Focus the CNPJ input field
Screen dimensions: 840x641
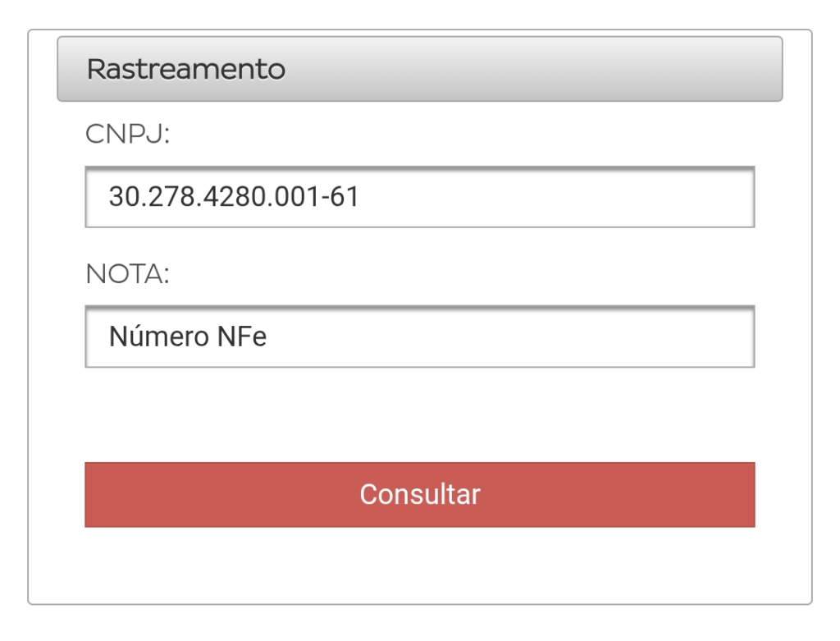tap(419, 197)
